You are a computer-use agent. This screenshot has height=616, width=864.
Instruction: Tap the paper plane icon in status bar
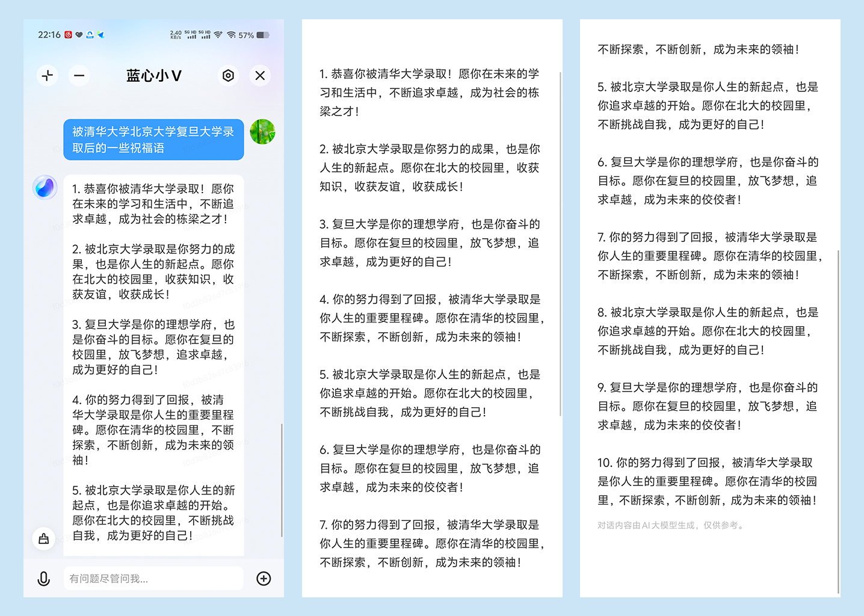point(100,35)
